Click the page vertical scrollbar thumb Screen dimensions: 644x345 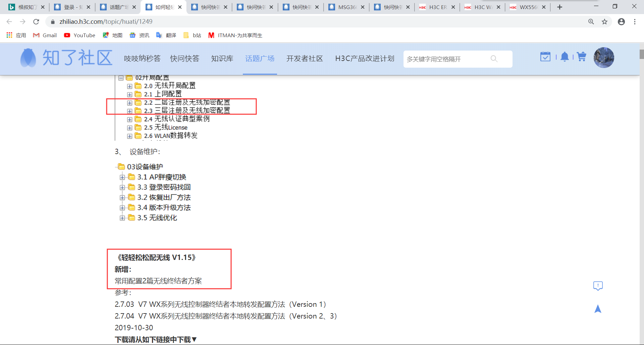[x=642, y=54]
